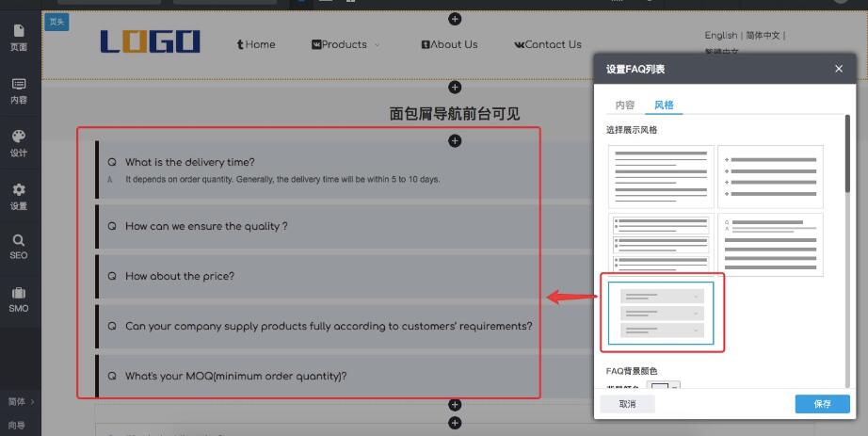Switch to the 内容 tab
The image size is (868, 436).
[x=625, y=105]
